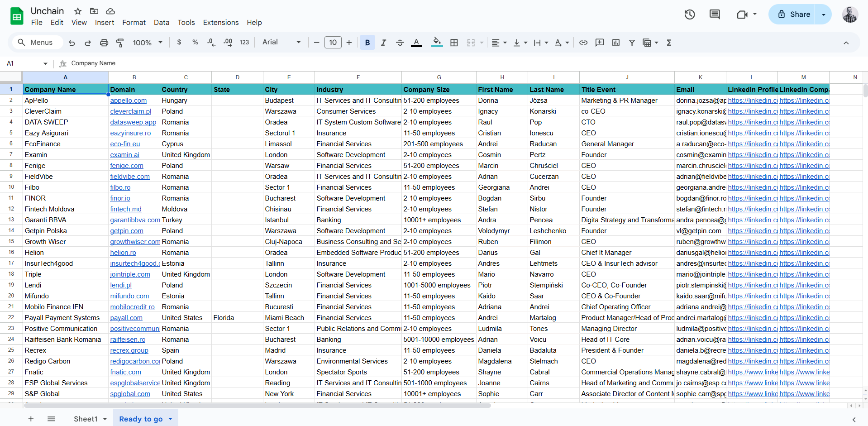Click the Redo icon
Viewport: 868px width, 426px height.
pyautogui.click(x=88, y=43)
